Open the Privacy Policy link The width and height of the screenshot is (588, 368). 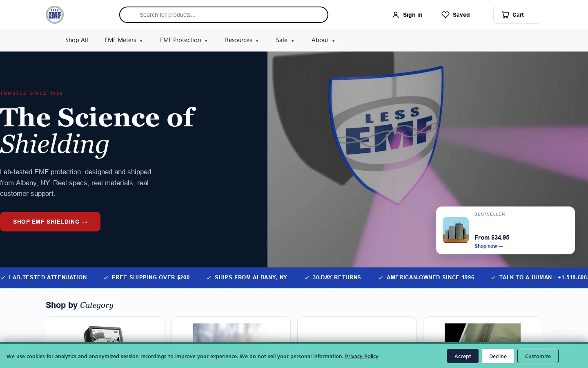[362, 356]
